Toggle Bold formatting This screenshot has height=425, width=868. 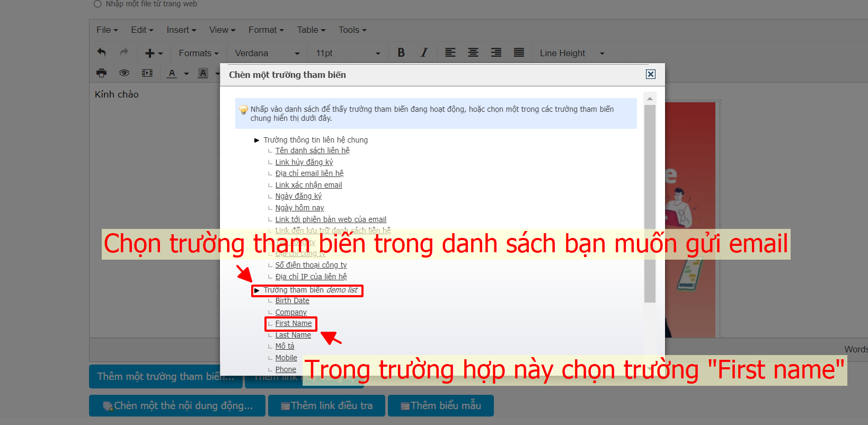pos(401,52)
